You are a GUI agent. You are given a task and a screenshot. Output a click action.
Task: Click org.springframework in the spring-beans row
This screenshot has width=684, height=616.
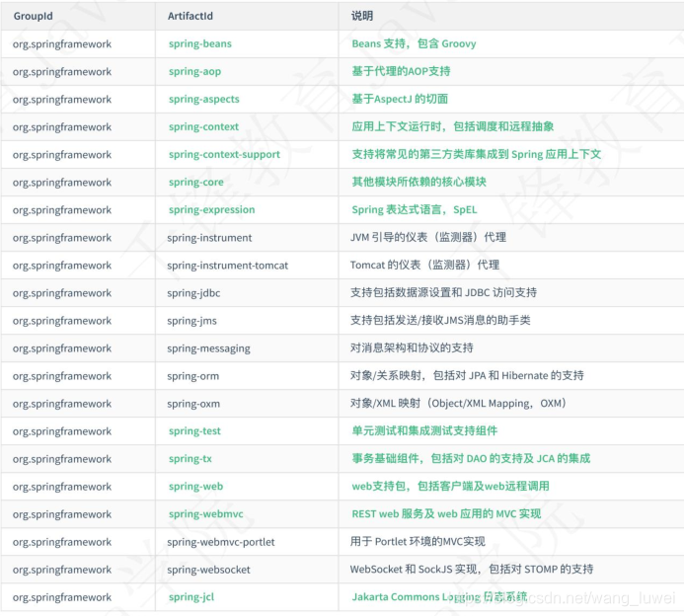coord(62,44)
